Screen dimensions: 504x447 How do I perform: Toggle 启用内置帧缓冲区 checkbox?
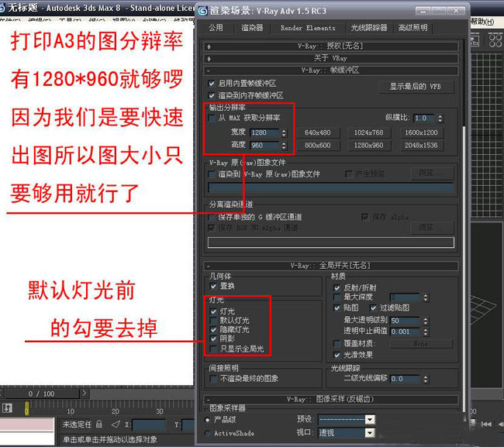[212, 84]
